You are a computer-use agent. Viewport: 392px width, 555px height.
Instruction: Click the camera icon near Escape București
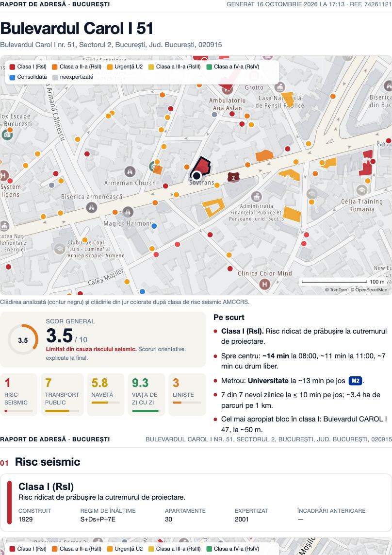click(7, 134)
